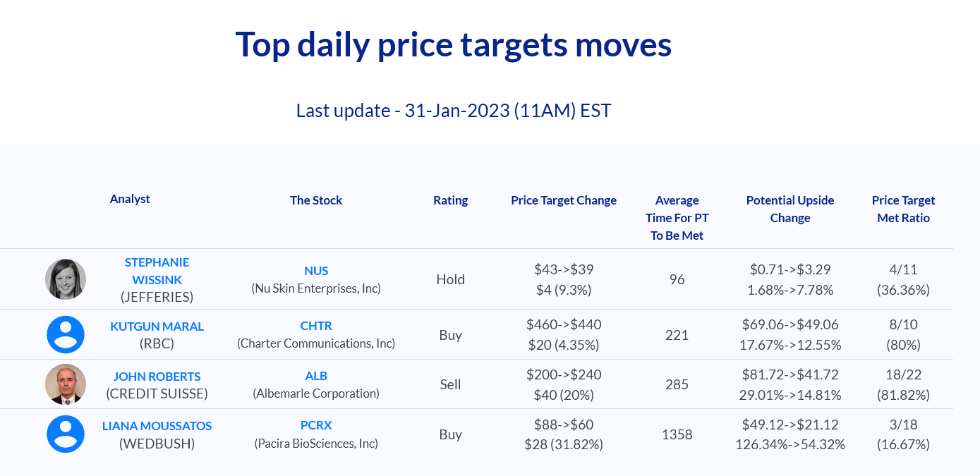Open the NUS stock ticker link
The image size is (980, 476).
point(316,271)
